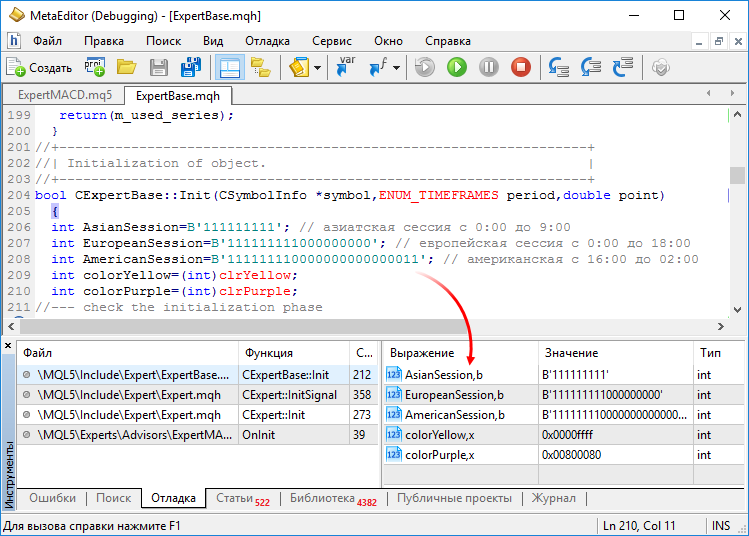Click the MetaEditor h document icon
Viewport: 749px width, 536px height.
pos(14,41)
